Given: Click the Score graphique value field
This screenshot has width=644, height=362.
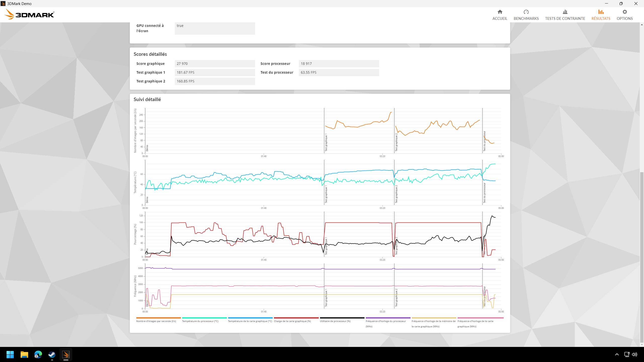Looking at the screenshot, I should point(215,64).
